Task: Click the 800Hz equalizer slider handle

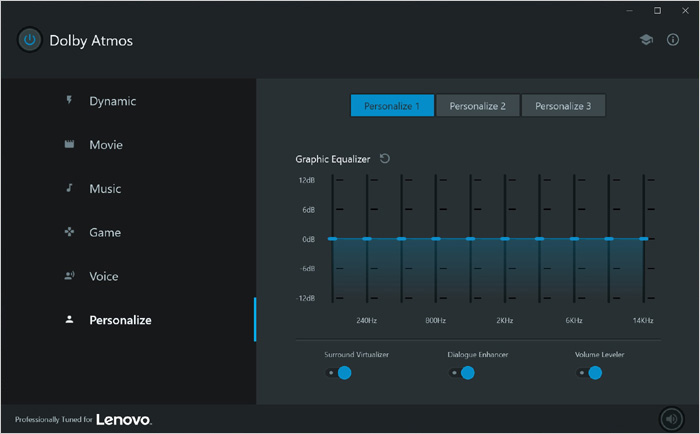Action: tap(436, 239)
